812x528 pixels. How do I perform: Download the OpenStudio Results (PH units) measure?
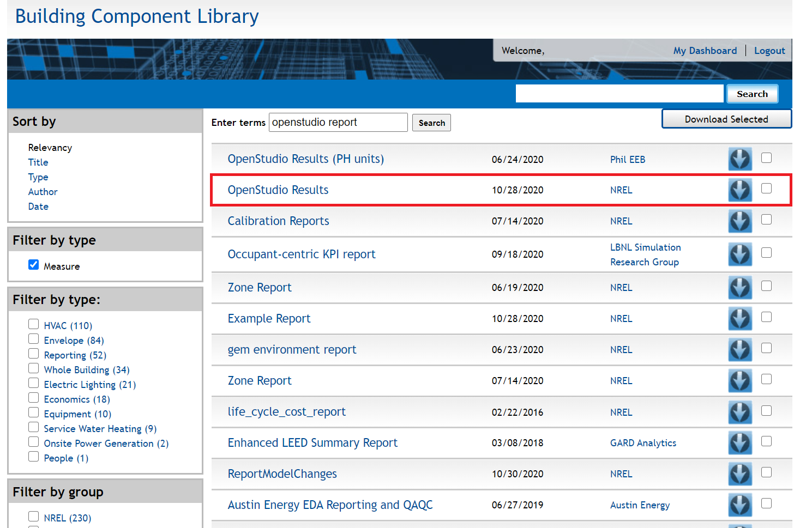click(x=740, y=159)
